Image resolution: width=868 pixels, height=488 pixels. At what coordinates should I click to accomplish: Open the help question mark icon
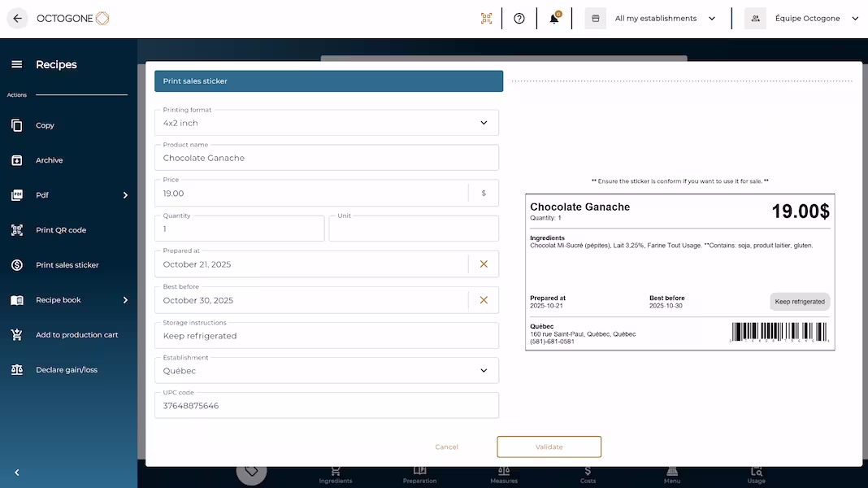519,18
